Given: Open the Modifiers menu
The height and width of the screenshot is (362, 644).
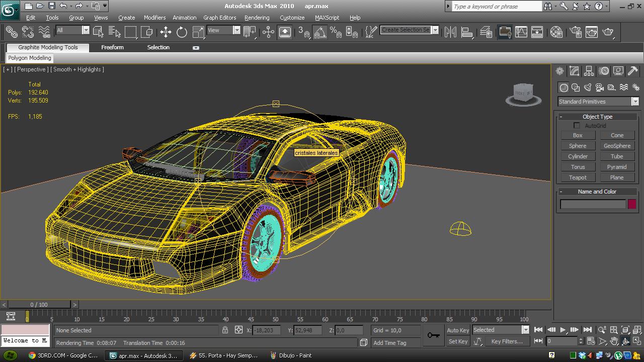Looking at the screenshot, I should (154, 18).
